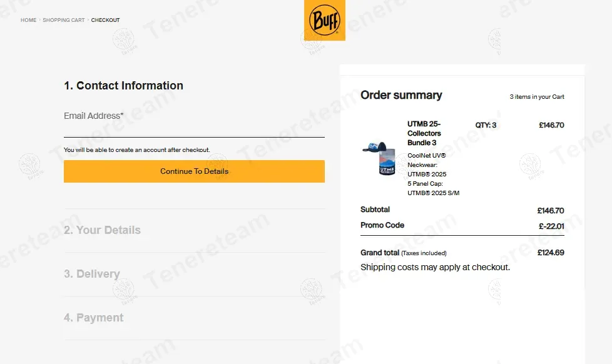Expand the Delivery step
The image size is (612, 364).
pyautogui.click(x=91, y=274)
